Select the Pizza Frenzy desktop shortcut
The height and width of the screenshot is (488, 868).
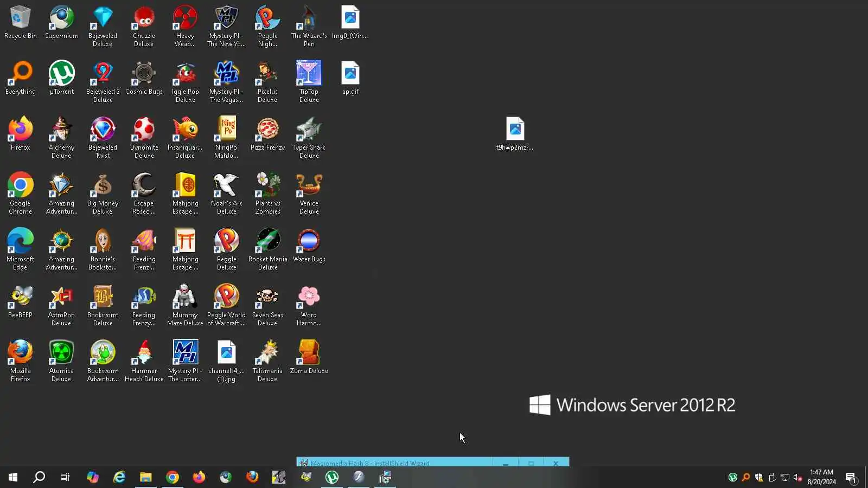click(267, 134)
